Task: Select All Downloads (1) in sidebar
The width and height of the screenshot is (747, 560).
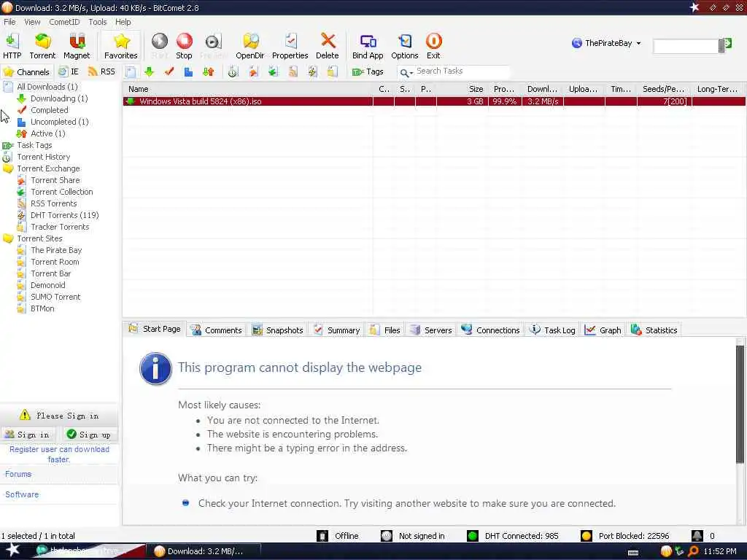Action: coord(47,87)
